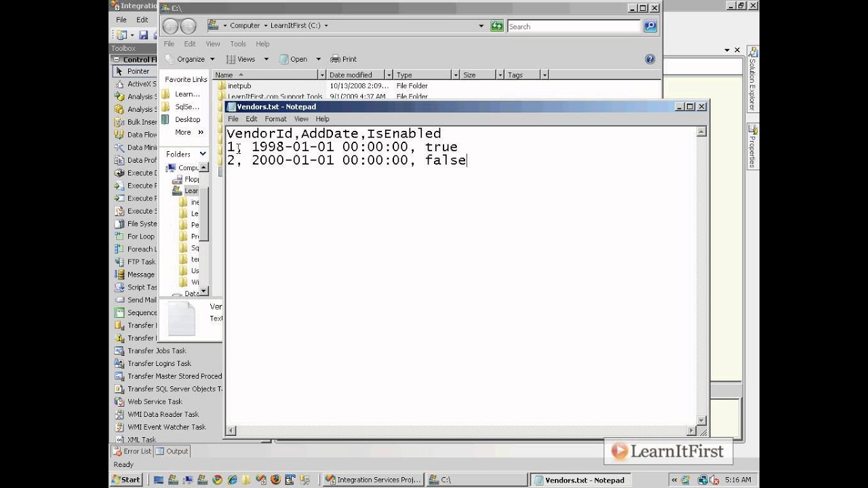Click the Explorer Back navigation button
Viewport: 868px width, 488px height.
[170, 26]
